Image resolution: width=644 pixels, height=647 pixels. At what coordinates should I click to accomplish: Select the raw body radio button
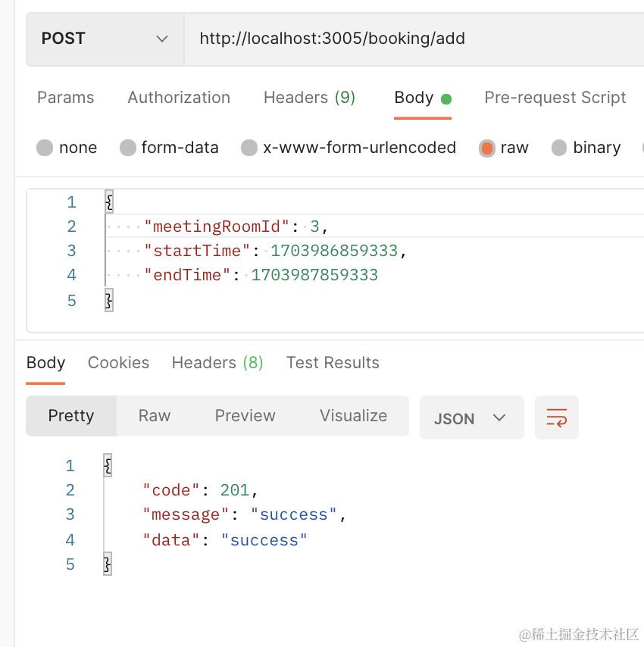pyautogui.click(x=486, y=148)
